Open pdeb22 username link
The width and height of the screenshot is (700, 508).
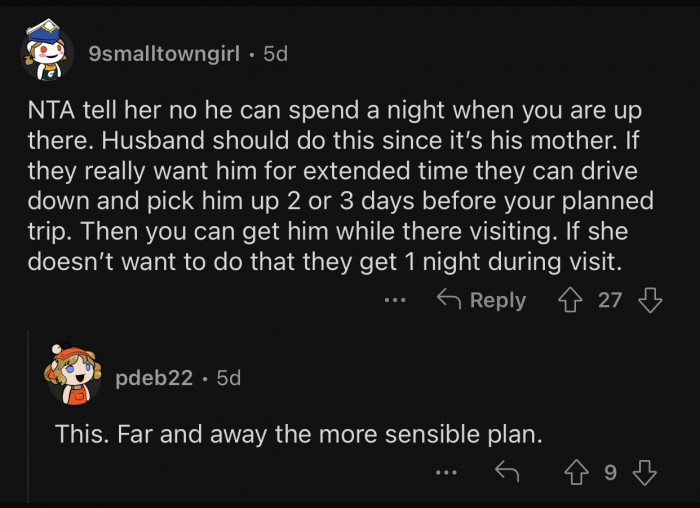coord(152,379)
